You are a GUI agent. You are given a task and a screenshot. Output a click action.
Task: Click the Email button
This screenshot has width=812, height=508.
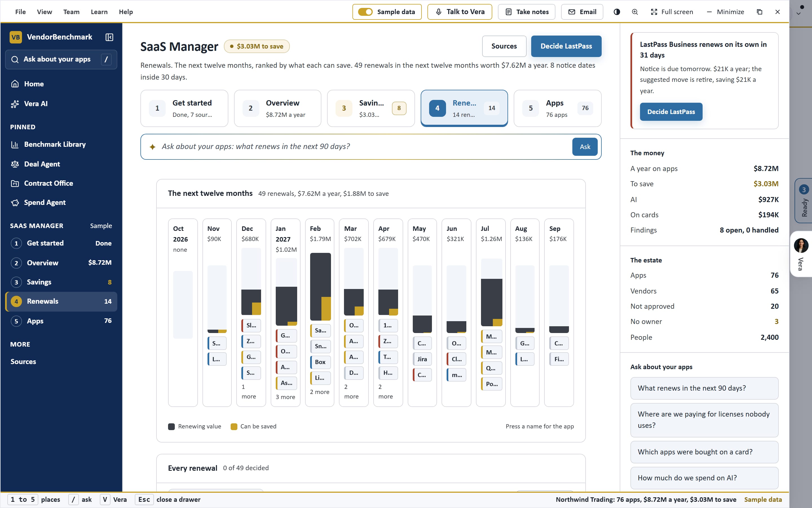tap(582, 12)
